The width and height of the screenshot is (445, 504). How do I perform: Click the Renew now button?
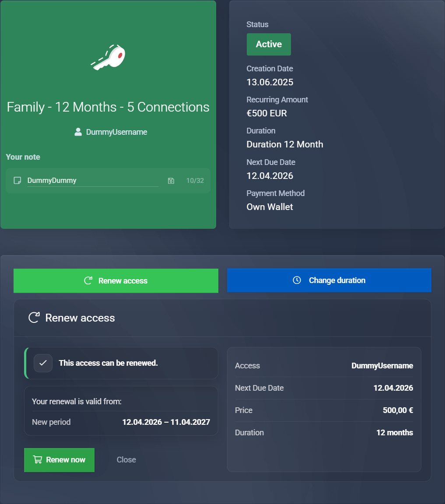(x=59, y=460)
